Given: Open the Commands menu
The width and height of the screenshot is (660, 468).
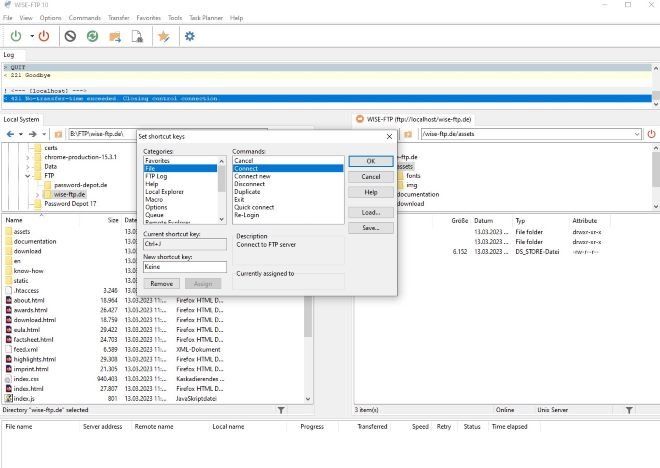Looking at the screenshot, I should click(x=85, y=18).
